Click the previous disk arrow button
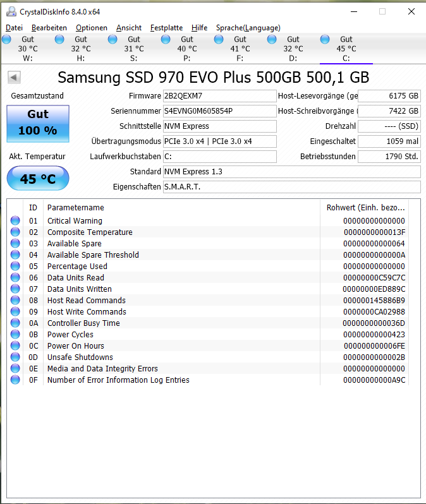Image resolution: width=426 pixels, height=504 pixels. point(14,77)
